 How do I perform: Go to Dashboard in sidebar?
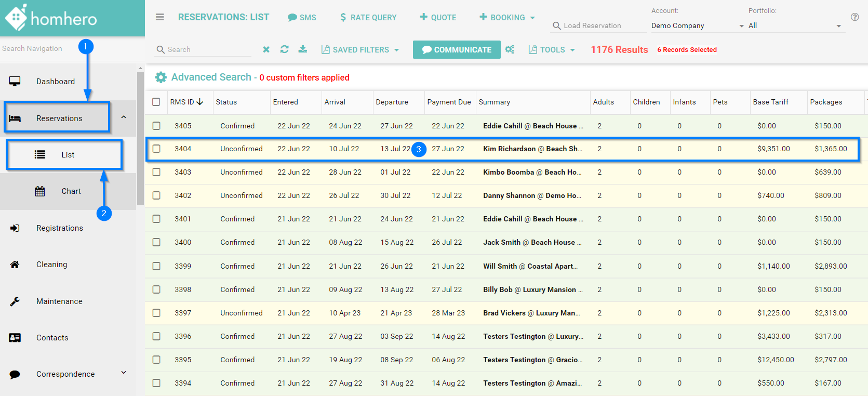[x=55, y=82]
